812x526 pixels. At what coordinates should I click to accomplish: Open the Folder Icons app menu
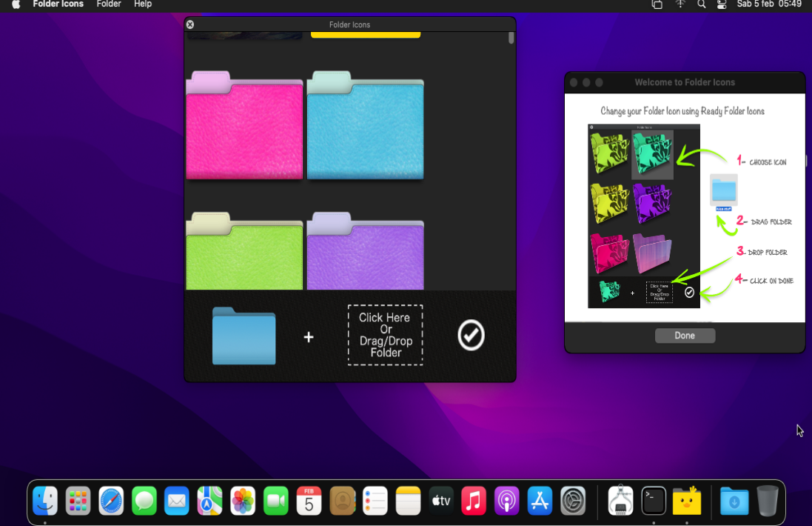point(58,4)
